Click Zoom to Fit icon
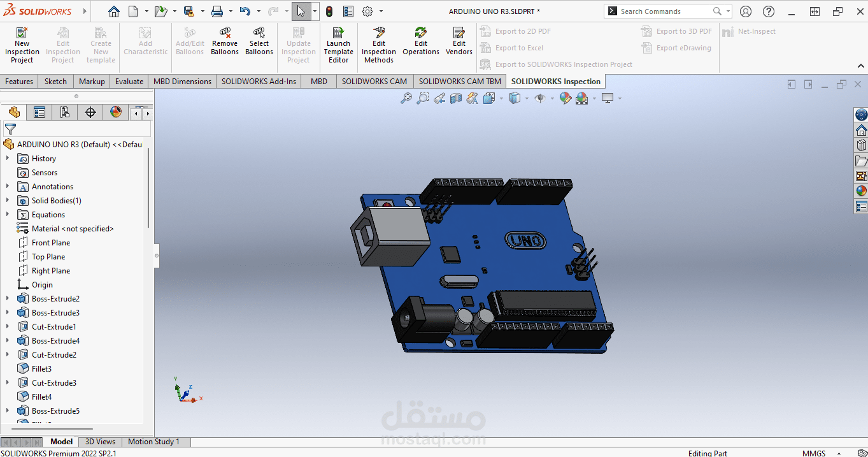Screen dimensions: 868x457 click(x=406, y=98)
